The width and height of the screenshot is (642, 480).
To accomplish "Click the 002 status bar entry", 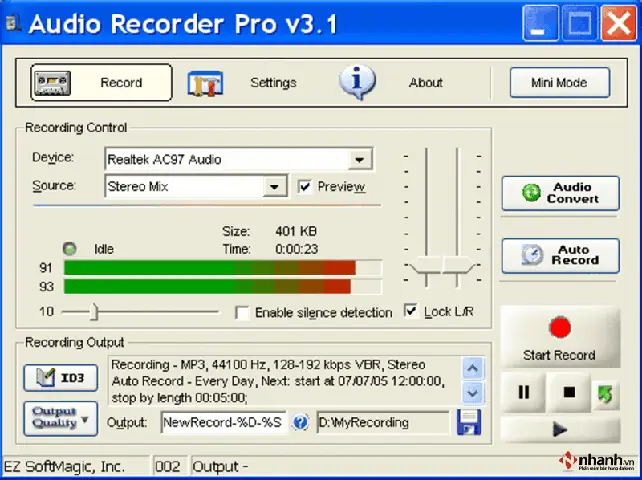I will tap(168, 467).
